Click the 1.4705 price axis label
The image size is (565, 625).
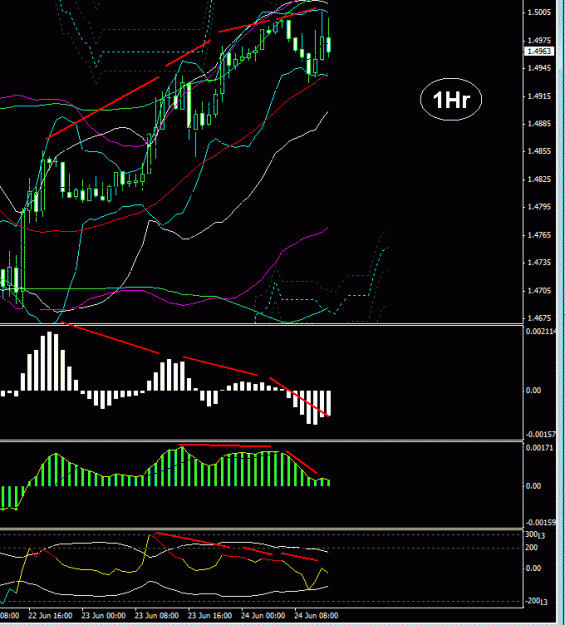pos(539,291)
